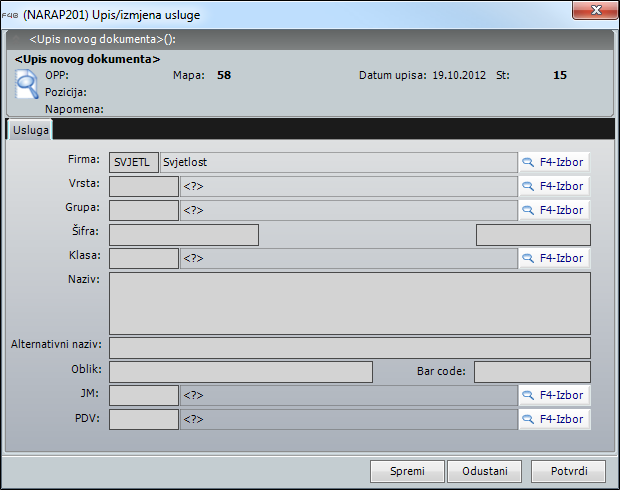
Task: Focus the JM code input field
Action: click(144, 395)
